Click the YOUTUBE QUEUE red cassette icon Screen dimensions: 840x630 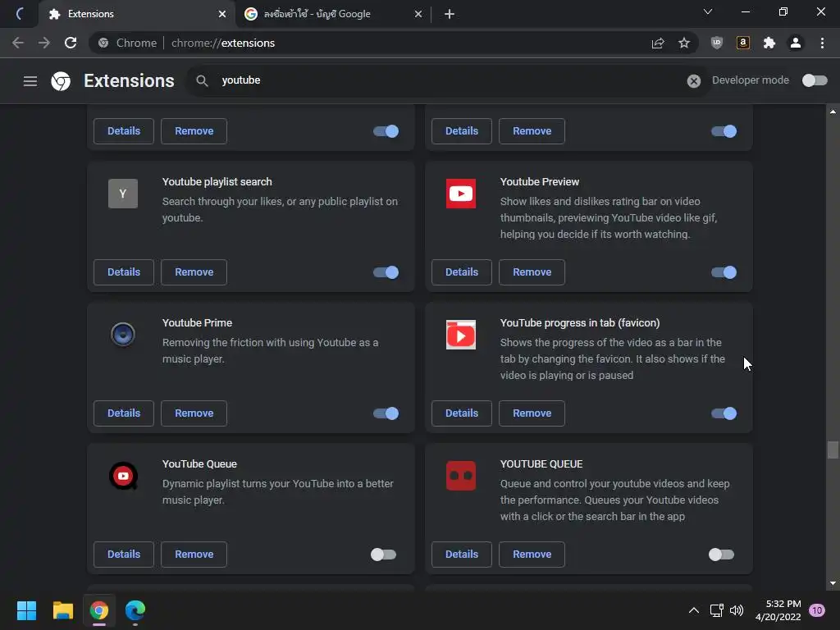[x=461, y=476]
